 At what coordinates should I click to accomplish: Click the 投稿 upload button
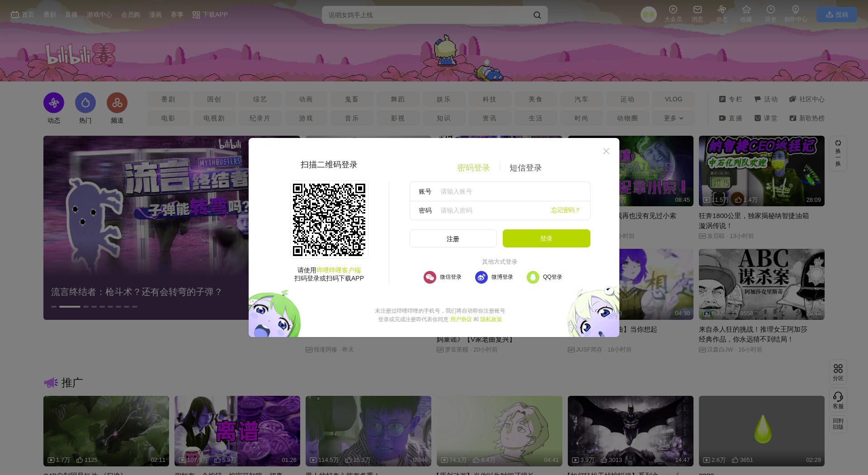click(x=837, y=14)
